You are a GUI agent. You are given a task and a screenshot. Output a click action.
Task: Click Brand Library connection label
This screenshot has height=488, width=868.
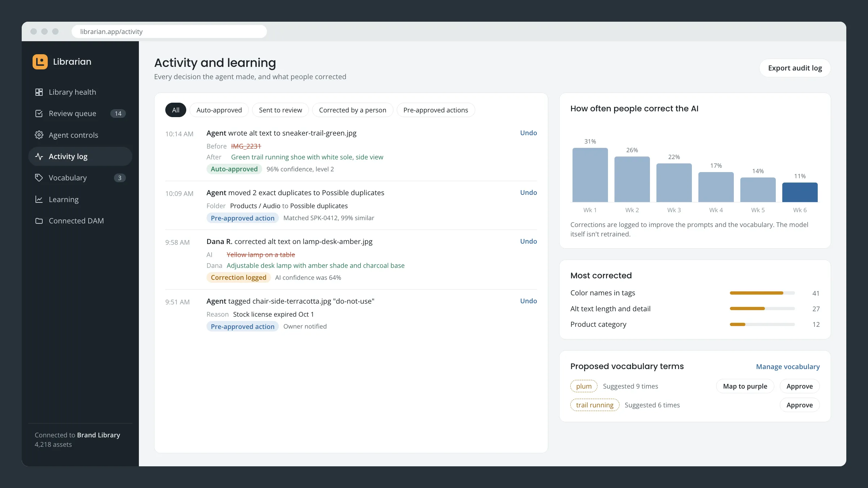[x=98, y=435]
